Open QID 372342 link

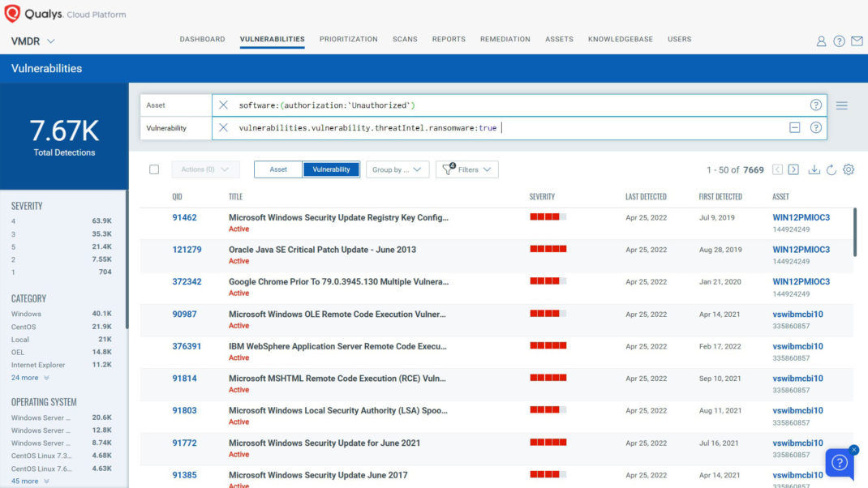(187, 281)
